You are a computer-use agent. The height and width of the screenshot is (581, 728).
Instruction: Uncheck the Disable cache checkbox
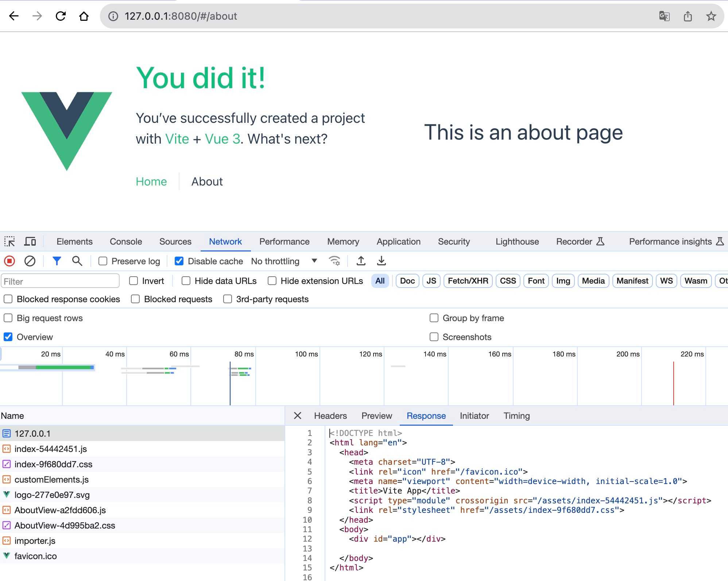(x=179, y=261)
